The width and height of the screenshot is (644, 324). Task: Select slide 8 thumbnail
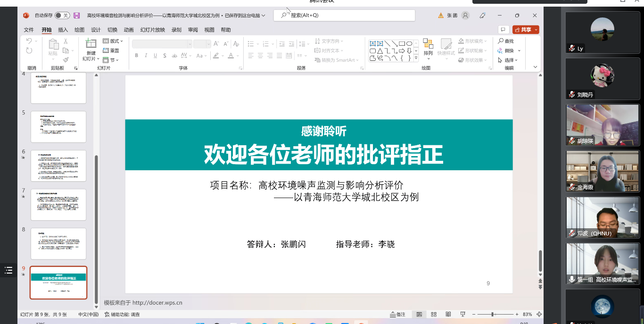[58, 243]
